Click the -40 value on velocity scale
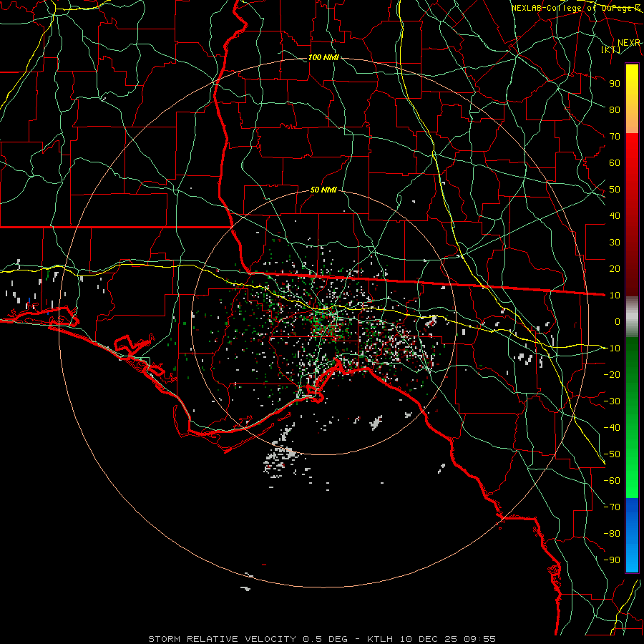The height and width of the screenshot is (644, 644). tap(612, 428)
